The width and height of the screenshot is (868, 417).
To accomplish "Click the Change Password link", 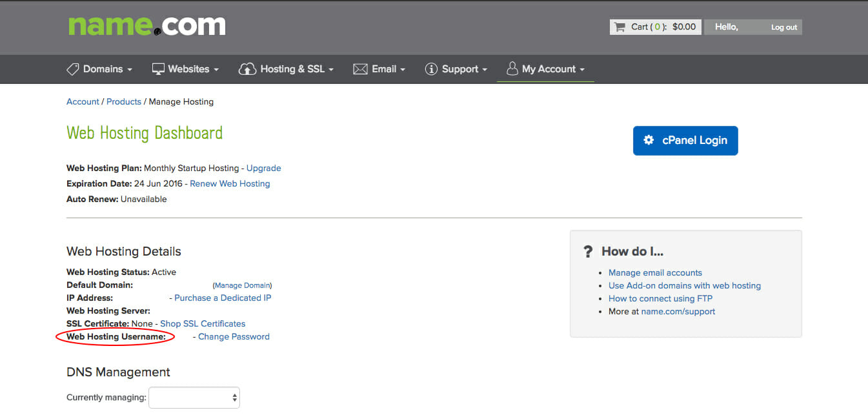I will click(234, 337).
